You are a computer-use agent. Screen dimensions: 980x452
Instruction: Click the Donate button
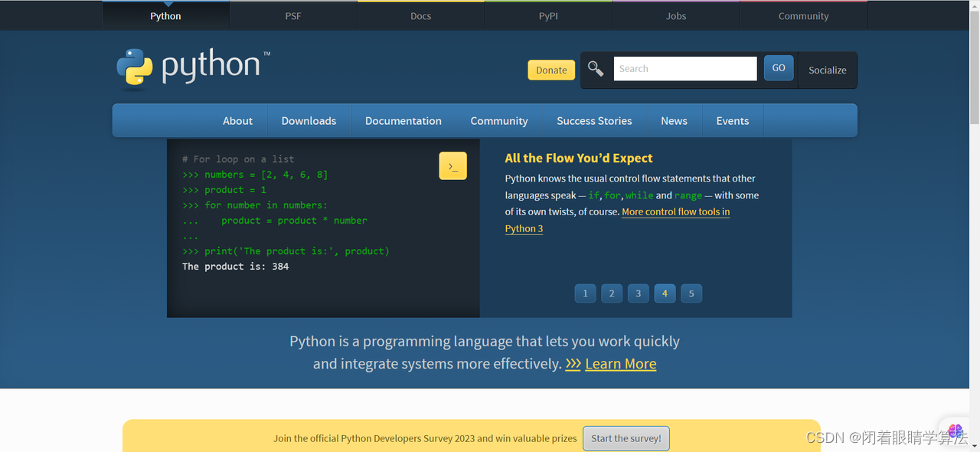pyautogui.click(x=551, y=70)
